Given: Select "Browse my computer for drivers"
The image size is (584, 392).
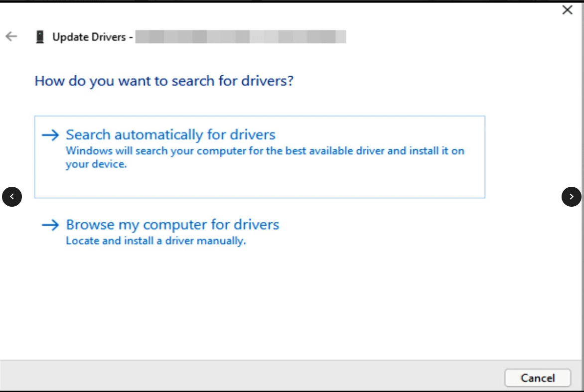Looking at the screenshot, I should coord(172,225).
